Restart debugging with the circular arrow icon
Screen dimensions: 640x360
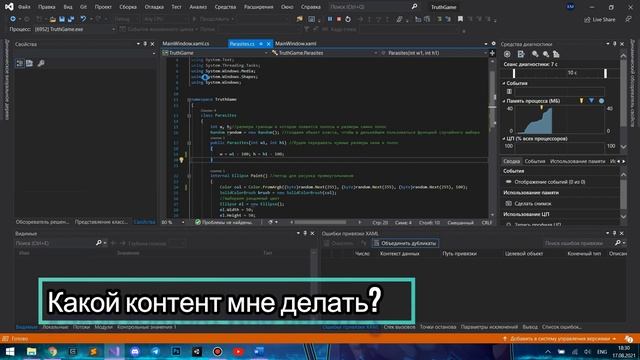348,19
